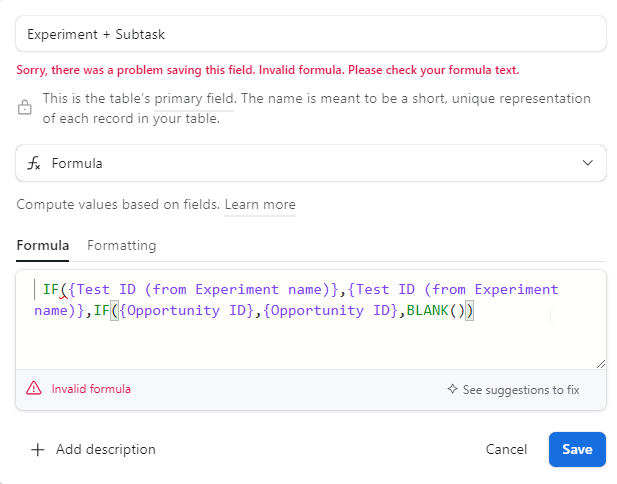The image size is (617, 484).
Task: Open the primary field help link
Action: [x=194, y=99]
